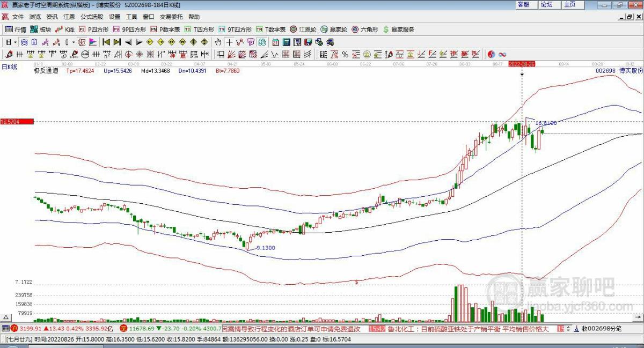Screen dimensions: 644x348
Task: Select the Gann fan lines icon
Action: coord(231,54)
